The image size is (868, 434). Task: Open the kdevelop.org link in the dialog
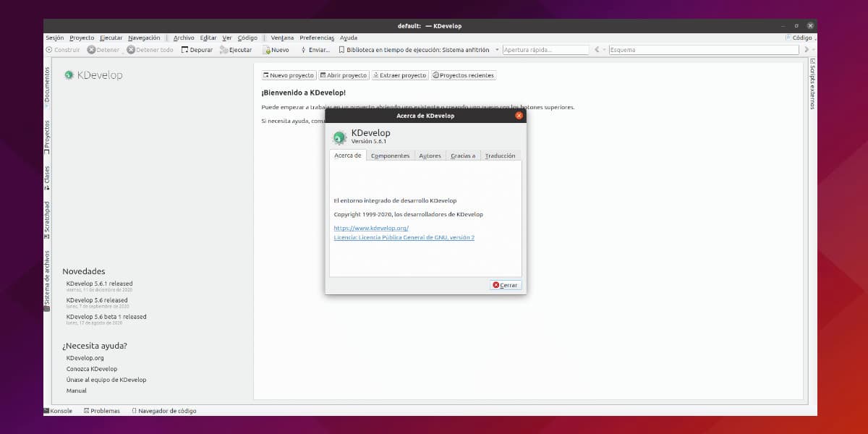(371, 228)
